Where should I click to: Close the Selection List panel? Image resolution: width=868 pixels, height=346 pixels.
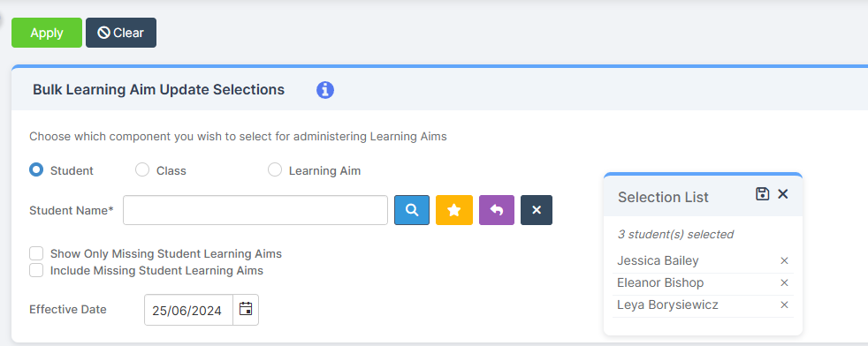(x=783, y=194)
